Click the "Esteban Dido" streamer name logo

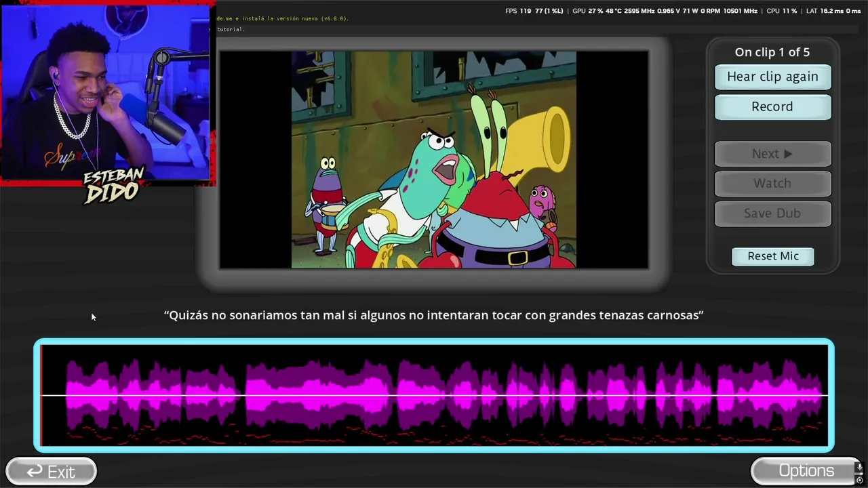coord(114,184)
